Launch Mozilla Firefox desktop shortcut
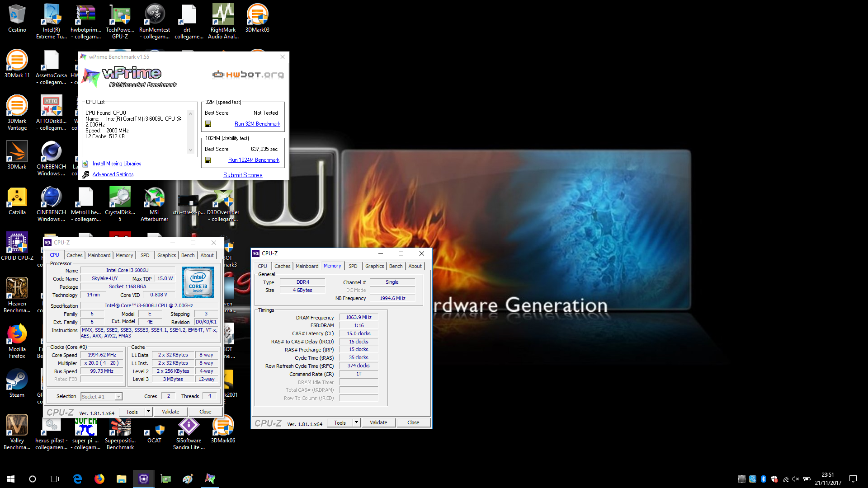Viewport: 868px width, 488px height. click(17, 341)
